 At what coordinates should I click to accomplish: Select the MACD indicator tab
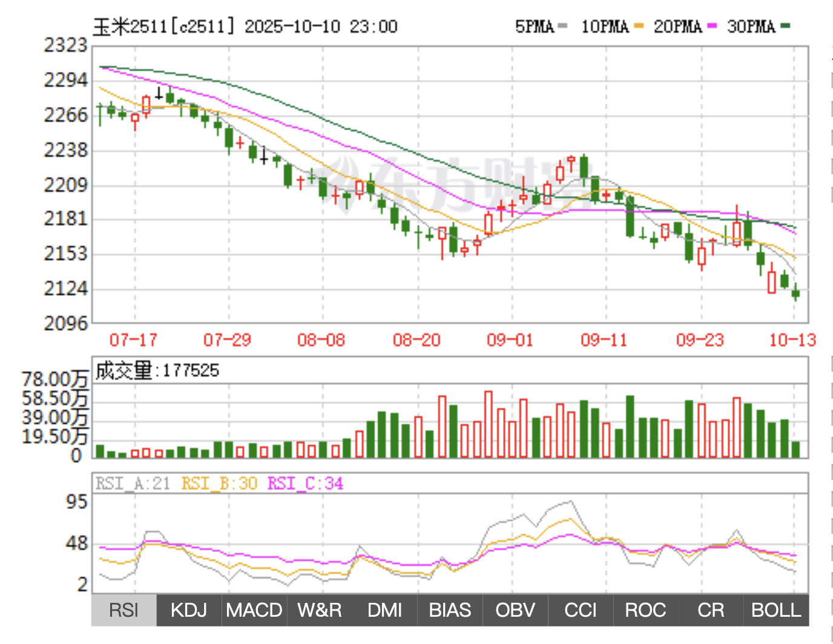click(254, 610)
